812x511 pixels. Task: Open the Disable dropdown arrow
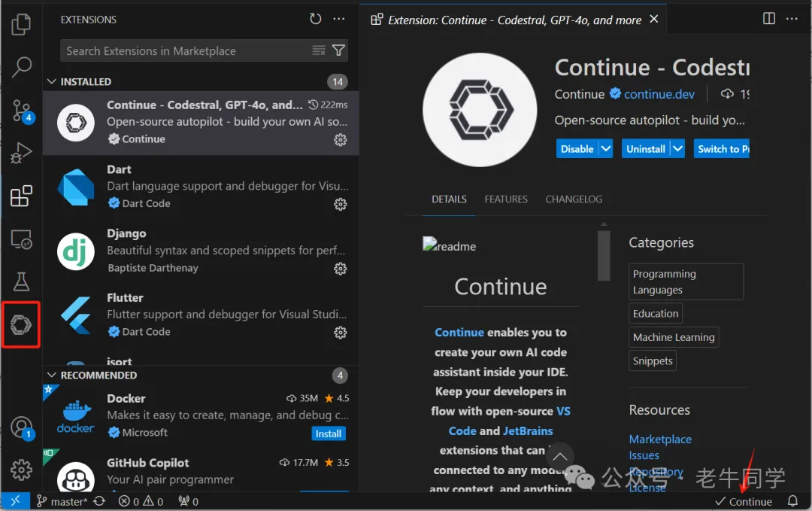click(606, 149)
